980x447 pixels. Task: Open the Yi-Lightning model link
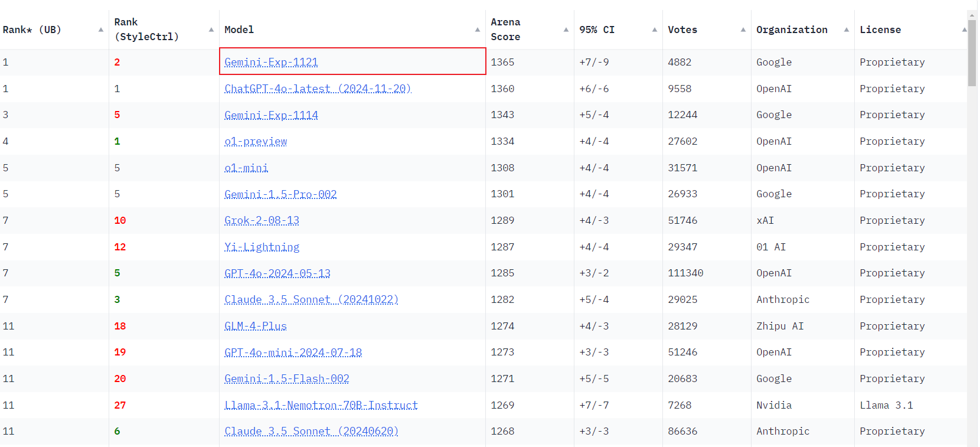262,247
